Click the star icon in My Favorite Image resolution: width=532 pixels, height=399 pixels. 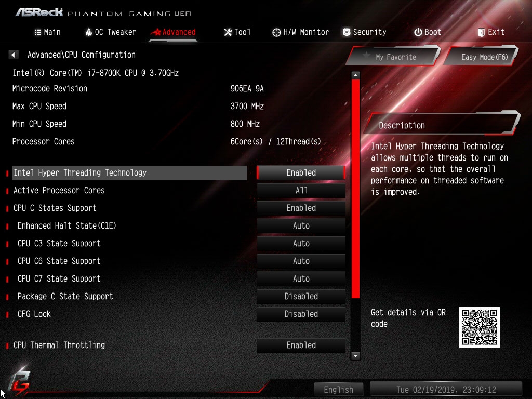[x=366, y=55]
